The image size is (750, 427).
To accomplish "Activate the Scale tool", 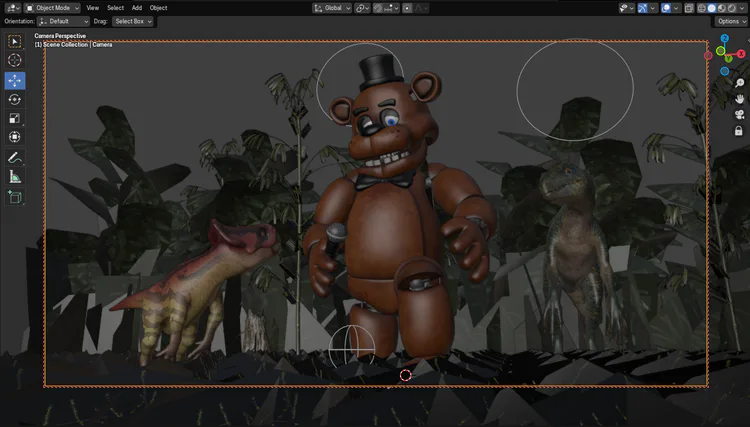I will tap(14, 118).
